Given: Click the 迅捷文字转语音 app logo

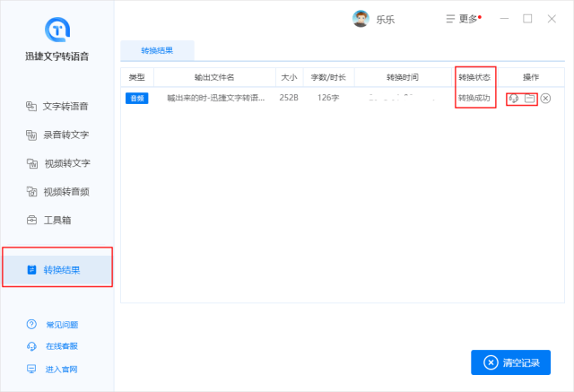Looking at the screenshot, I should (x=57, y=30).
